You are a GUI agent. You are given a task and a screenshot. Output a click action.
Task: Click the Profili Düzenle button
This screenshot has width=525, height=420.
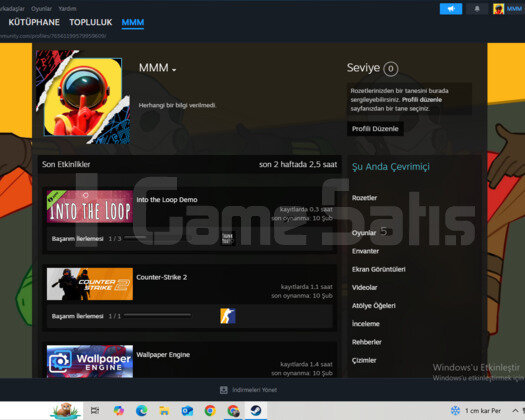(375, 129)
